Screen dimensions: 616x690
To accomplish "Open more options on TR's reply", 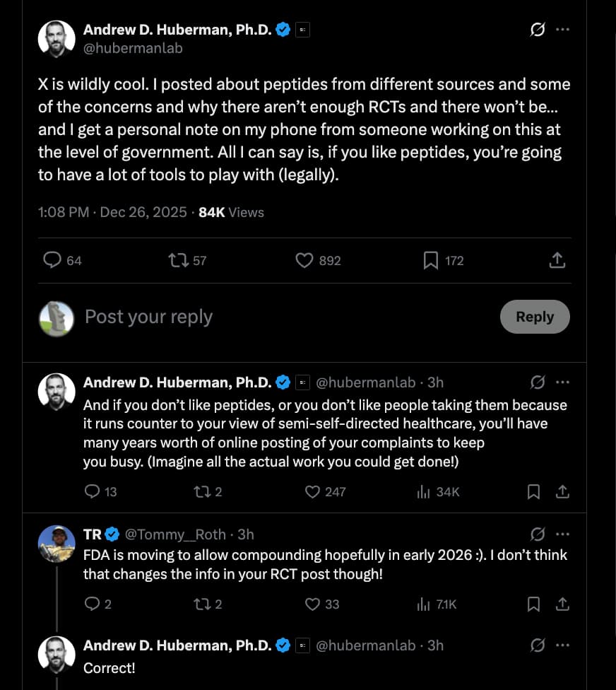I will (x=562, y=534).
